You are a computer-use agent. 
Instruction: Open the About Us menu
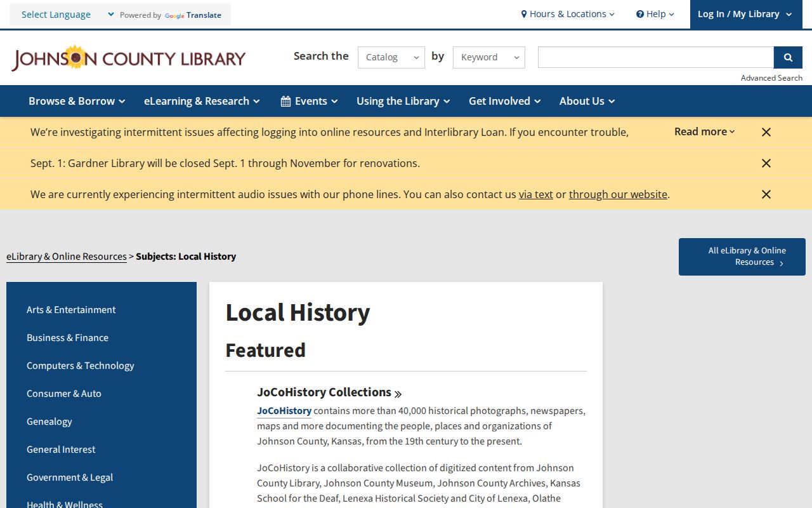587,101
